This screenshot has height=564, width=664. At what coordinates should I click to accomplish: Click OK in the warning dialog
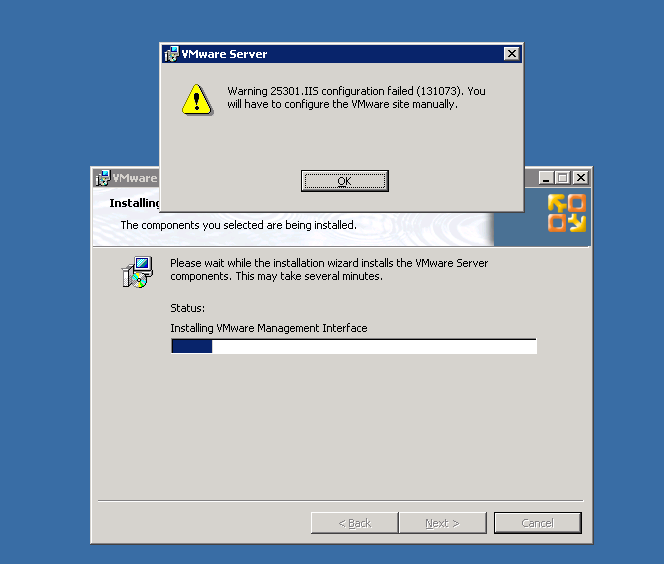(344, 181)
